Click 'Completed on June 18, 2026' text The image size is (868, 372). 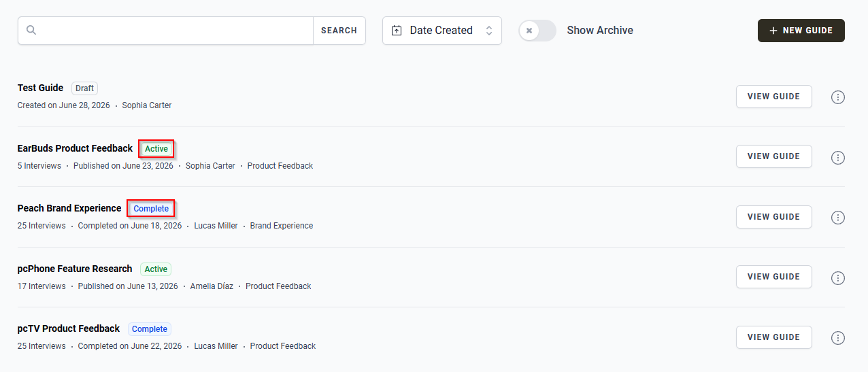130,226
